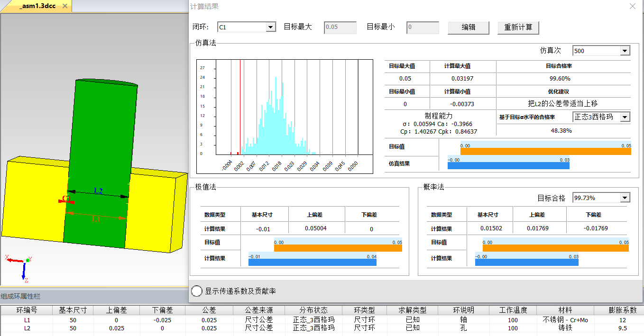644x336 pixels.
Task: Click the 材料 column header
Action: click(565, 310)
